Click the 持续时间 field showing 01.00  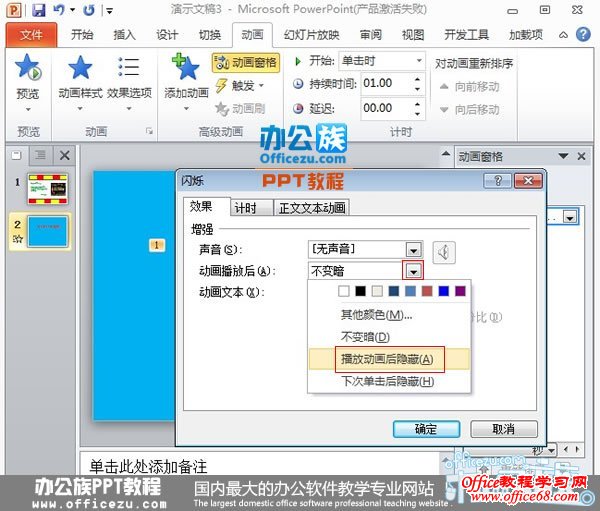385,83
